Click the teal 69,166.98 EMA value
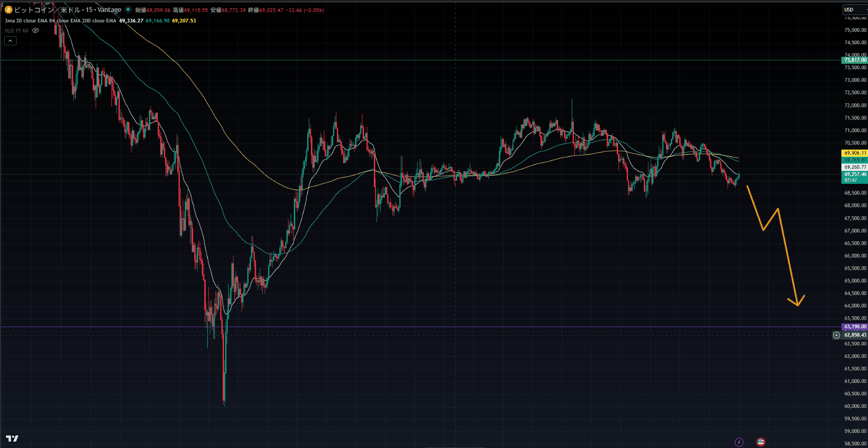The image size is (868, 448). pyautogui.click(x=157, y=21)
